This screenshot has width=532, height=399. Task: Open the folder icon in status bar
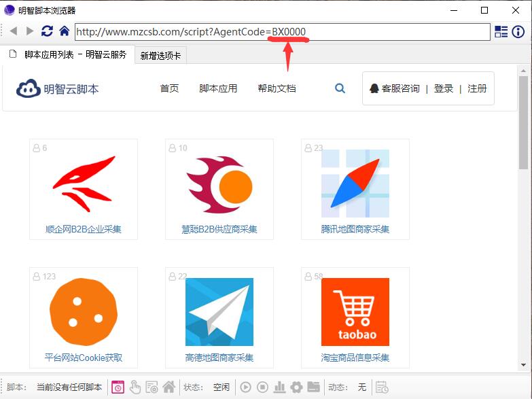tap(313, 387)
